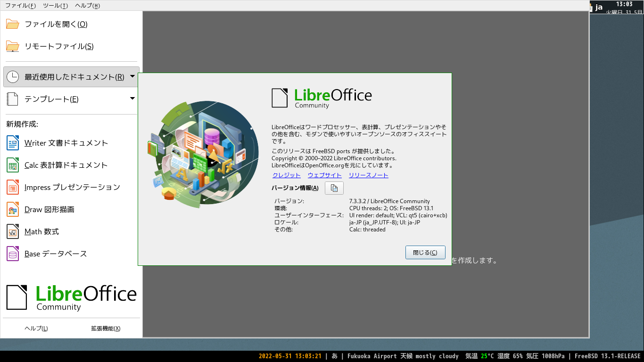The image size is (644, 362).
Task: Click the 拡張機能 button
Action: pyautogui.click(x=106, y=329)
